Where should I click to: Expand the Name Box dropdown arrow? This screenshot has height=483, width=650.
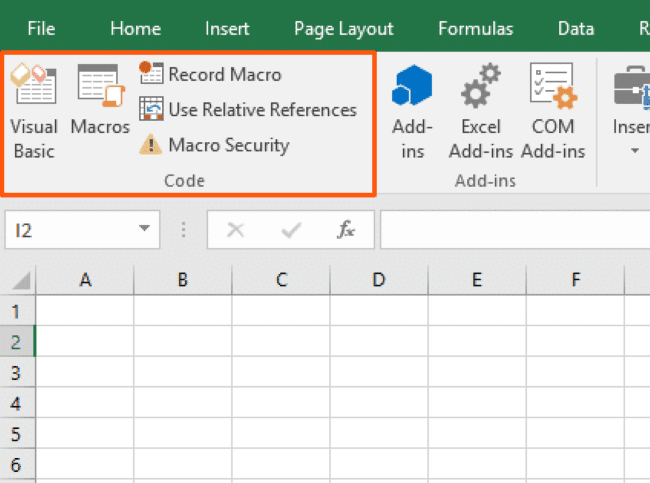point(144,228)
